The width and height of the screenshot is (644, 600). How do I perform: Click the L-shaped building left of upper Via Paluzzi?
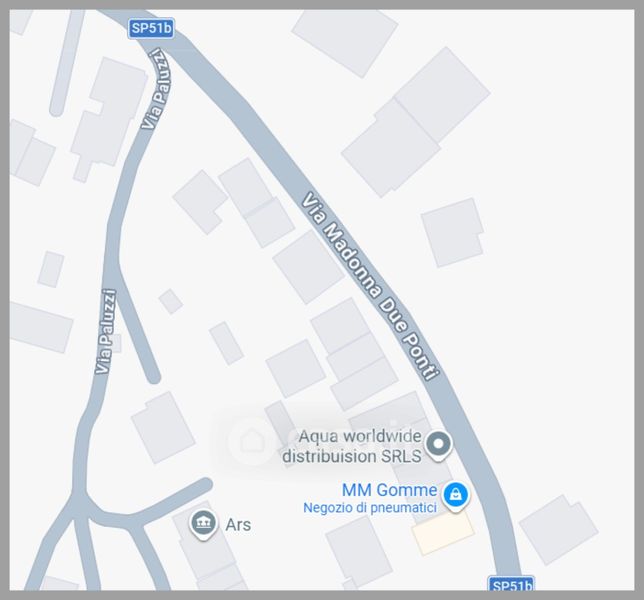click(109, 119)
